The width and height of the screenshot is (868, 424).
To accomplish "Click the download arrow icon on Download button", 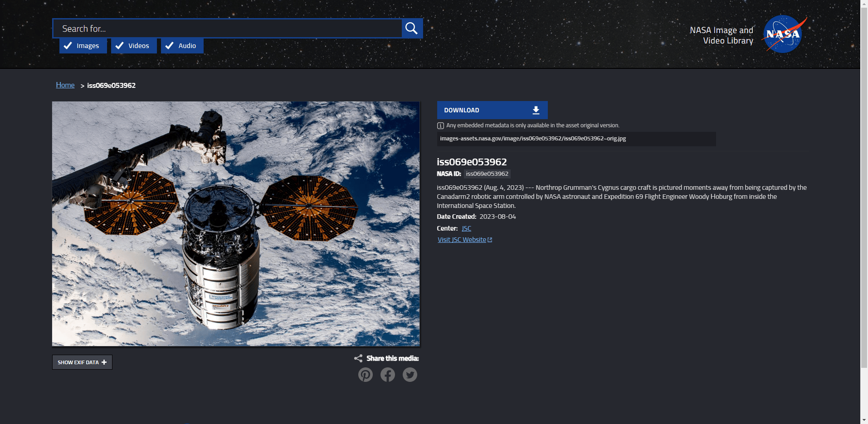I will [x=536, y=110].
